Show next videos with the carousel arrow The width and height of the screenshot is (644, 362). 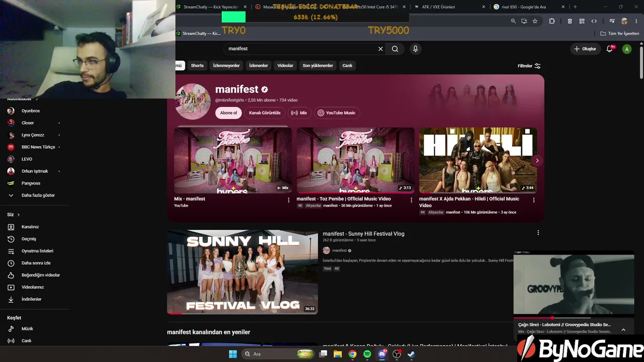[537, 161]
